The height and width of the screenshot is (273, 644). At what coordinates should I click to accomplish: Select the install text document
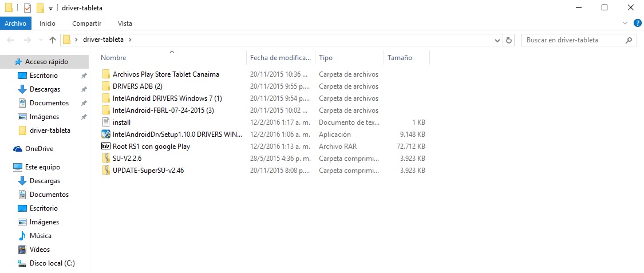(x=121, y=122)
